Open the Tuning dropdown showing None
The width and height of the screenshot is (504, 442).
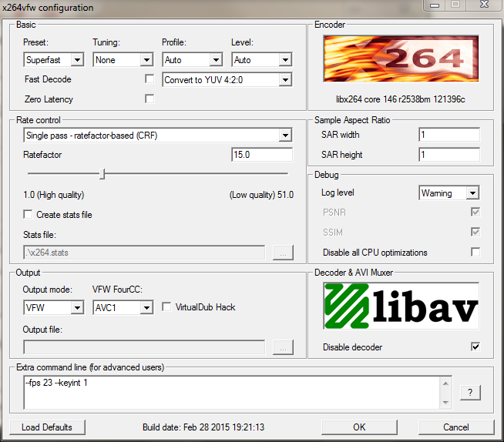[x=123, y=60]
